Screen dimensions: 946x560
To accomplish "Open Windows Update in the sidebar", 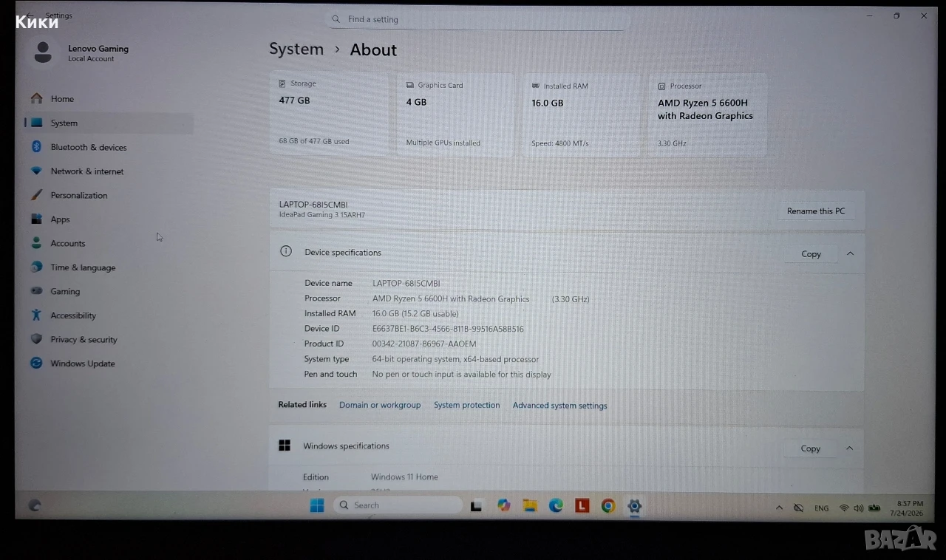I will tap(82, 363).
